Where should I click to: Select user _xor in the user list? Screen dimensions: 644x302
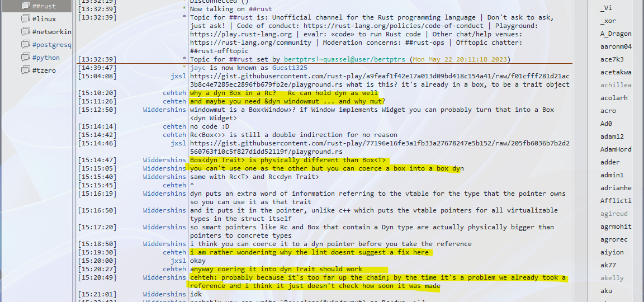608,21
